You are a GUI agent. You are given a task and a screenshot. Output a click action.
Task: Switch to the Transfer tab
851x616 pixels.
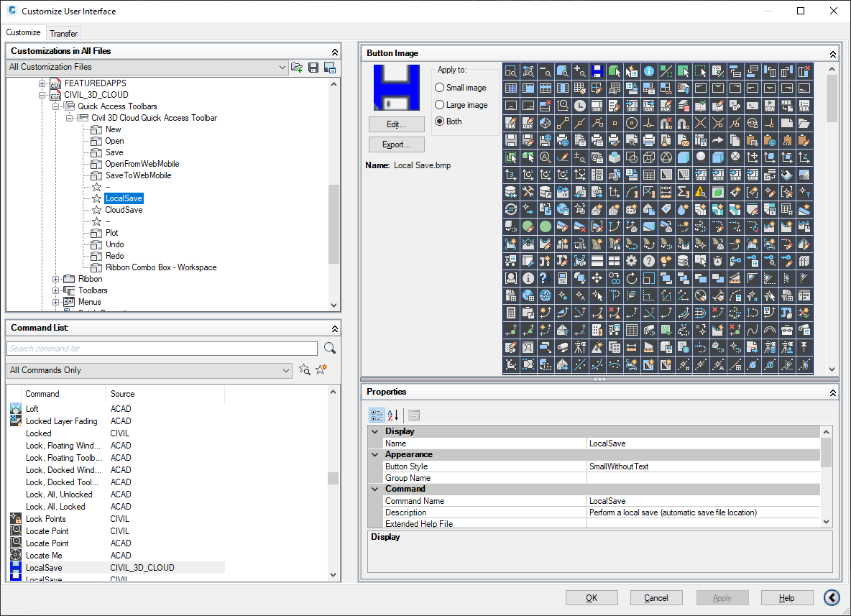point(63,34)
